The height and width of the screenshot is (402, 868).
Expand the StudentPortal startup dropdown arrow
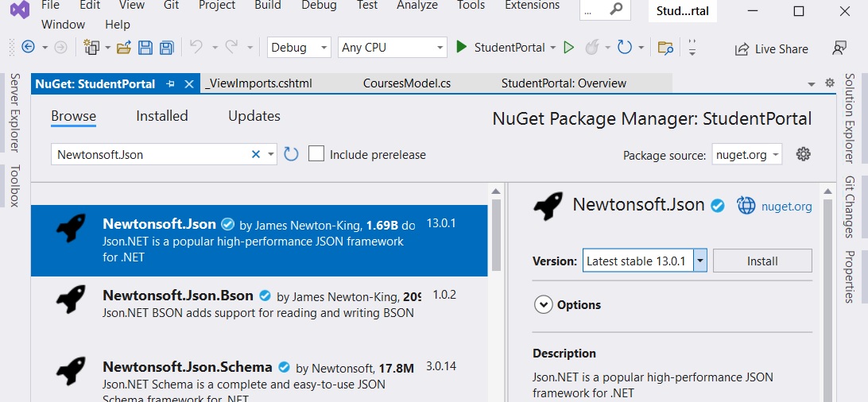pos(552,48)
